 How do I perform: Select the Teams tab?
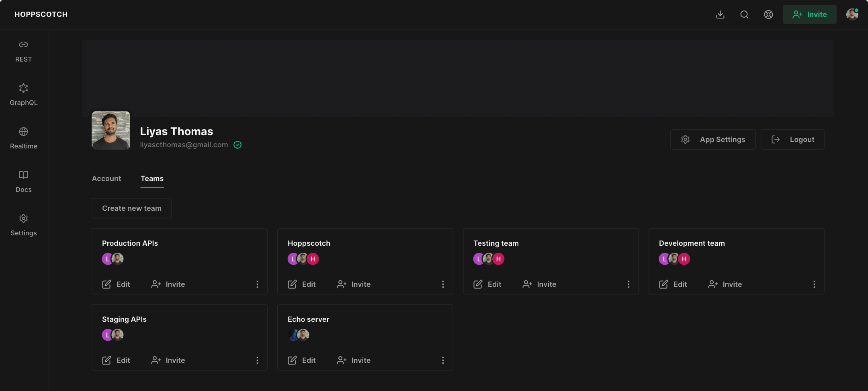[152, 179]
